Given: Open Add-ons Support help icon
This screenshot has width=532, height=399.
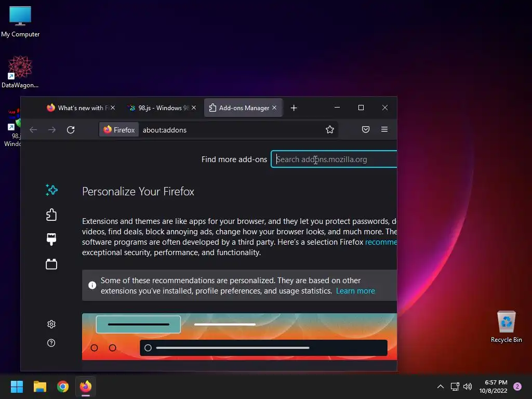Looking at the screenshot, I should [x=51, y=343].
